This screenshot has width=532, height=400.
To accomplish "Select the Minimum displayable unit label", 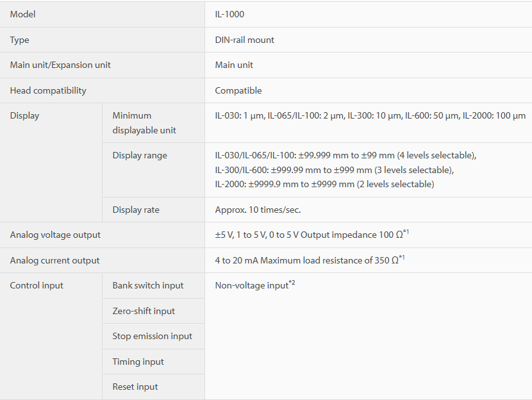I will (x=144, y=123).
